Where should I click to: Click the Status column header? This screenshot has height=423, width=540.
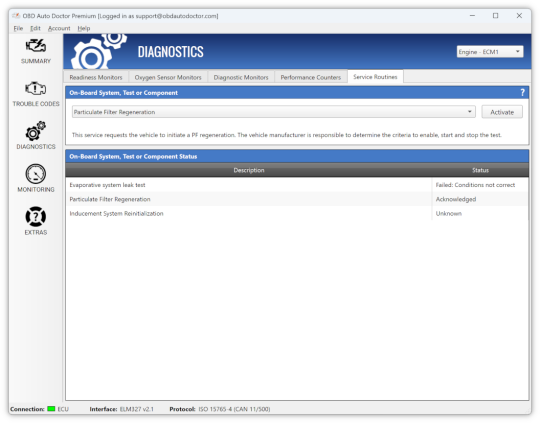click(480, 170)
